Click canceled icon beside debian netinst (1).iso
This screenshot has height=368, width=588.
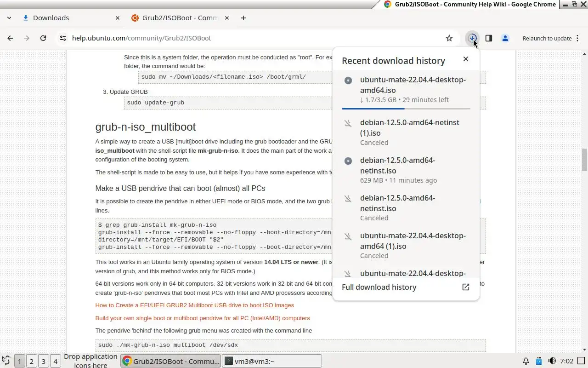(348, 123)
